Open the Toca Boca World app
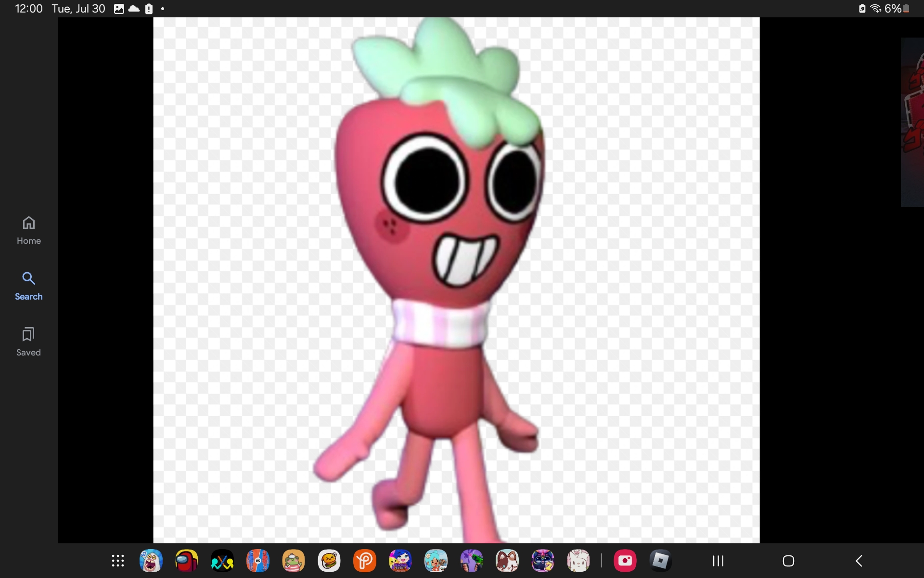Image resolution: width=924 pixels, height=578 pixels. (x=436, y=561)
